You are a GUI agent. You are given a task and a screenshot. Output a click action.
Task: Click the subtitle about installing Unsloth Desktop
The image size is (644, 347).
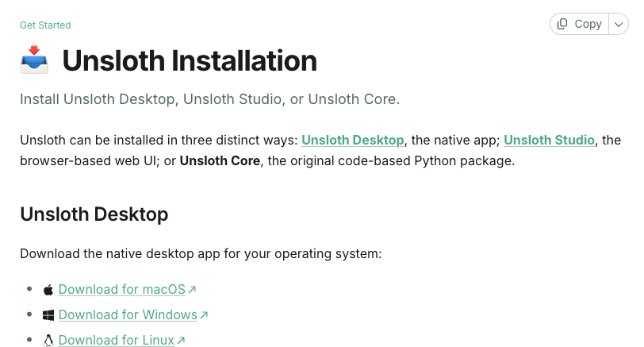(x=210, y=99)
